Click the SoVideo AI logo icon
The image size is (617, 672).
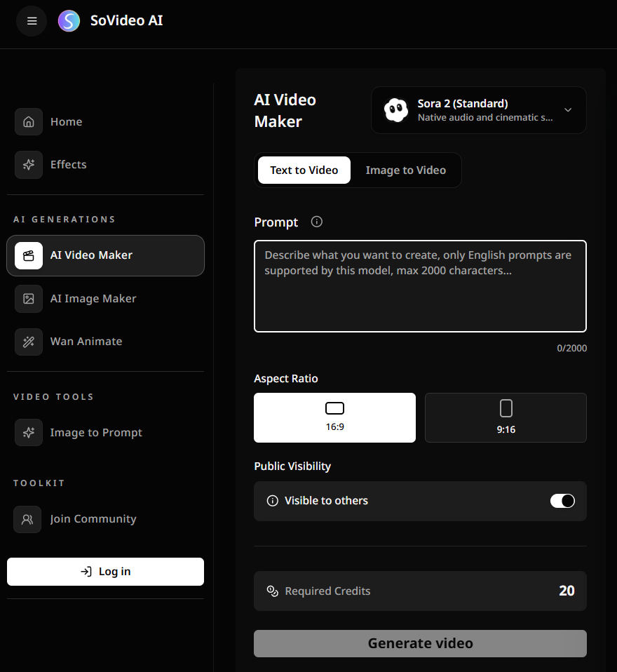coord(69,20)
